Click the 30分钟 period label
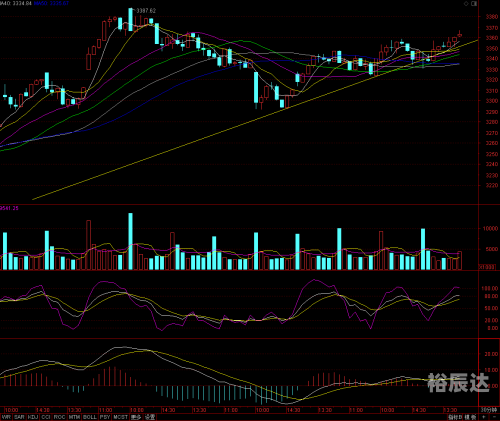This screenshot has height=421, width=500. [x=489, y=410]
